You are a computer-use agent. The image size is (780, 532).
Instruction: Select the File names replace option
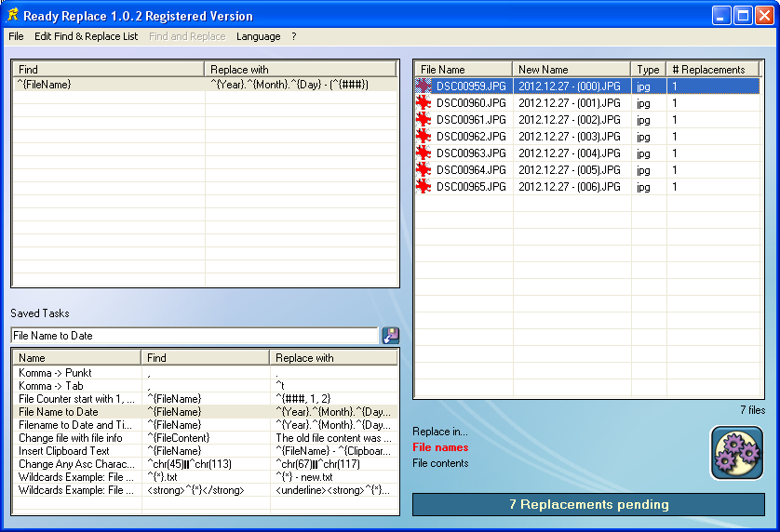point(440,447)
